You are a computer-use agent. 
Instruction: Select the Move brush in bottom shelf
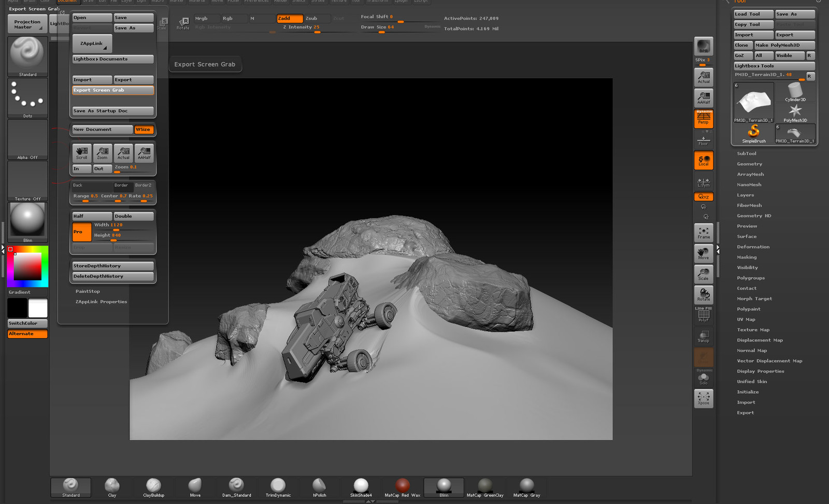point(195,487)
